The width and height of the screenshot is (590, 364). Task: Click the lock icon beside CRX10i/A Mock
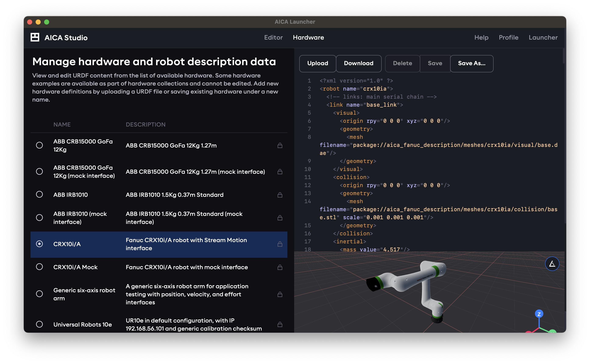click(x=280, y=267)
